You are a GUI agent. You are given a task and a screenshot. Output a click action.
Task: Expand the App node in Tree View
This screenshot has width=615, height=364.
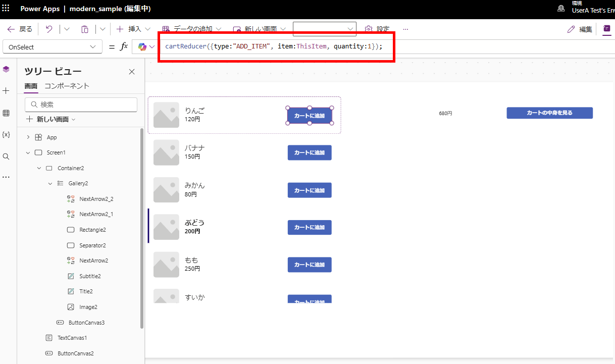28,137
